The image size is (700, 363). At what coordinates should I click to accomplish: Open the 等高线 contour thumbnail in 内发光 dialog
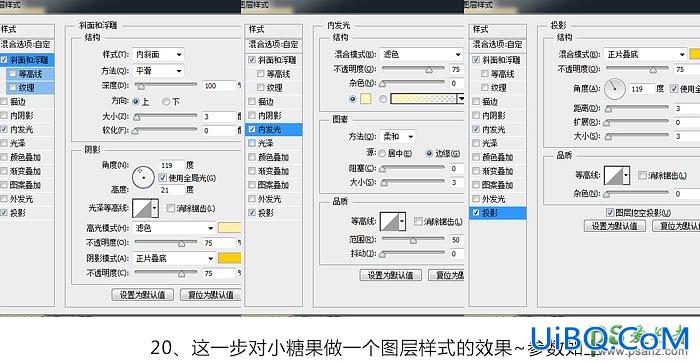coord(389,221)
